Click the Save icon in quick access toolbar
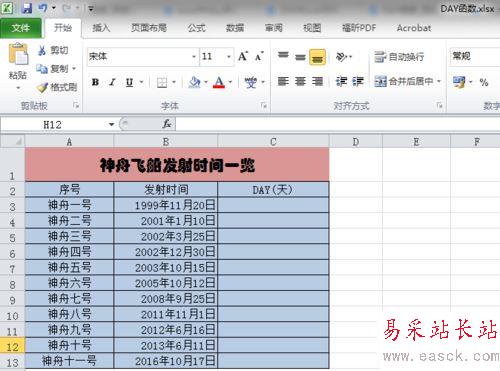Viewport: 500px width, 371px height. [26, 8]
